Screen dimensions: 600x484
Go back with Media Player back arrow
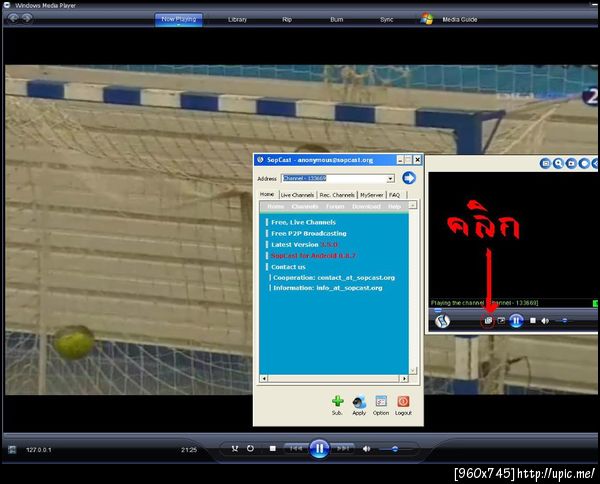(13, 18)
